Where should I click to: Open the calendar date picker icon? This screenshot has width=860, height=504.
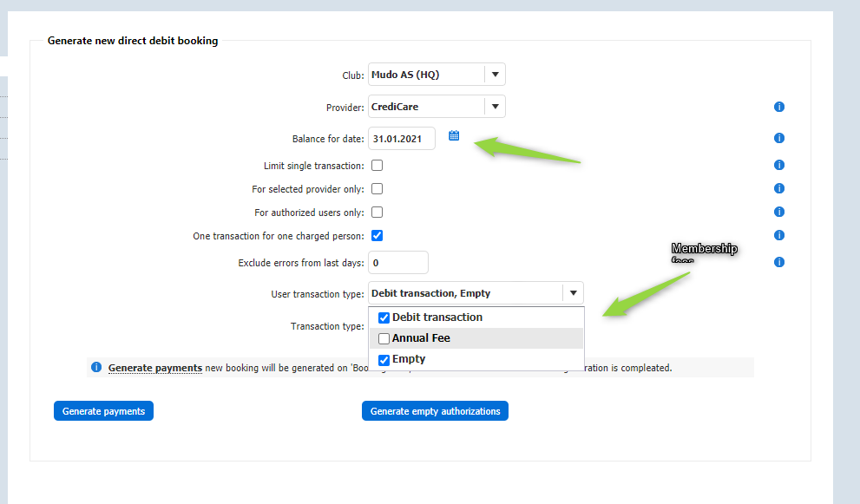click(x=454, y=135)
